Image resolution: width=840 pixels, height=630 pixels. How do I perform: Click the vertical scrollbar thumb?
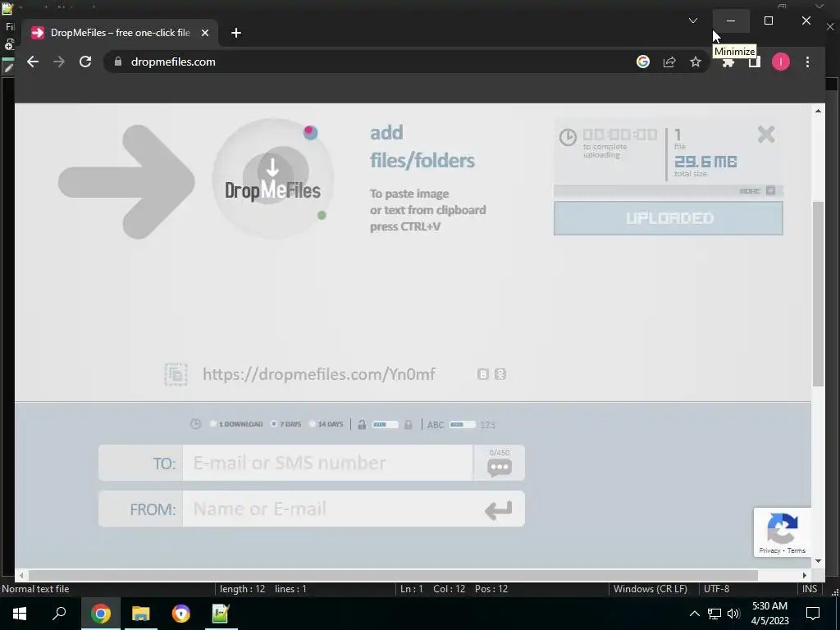[x=818, y=294]
